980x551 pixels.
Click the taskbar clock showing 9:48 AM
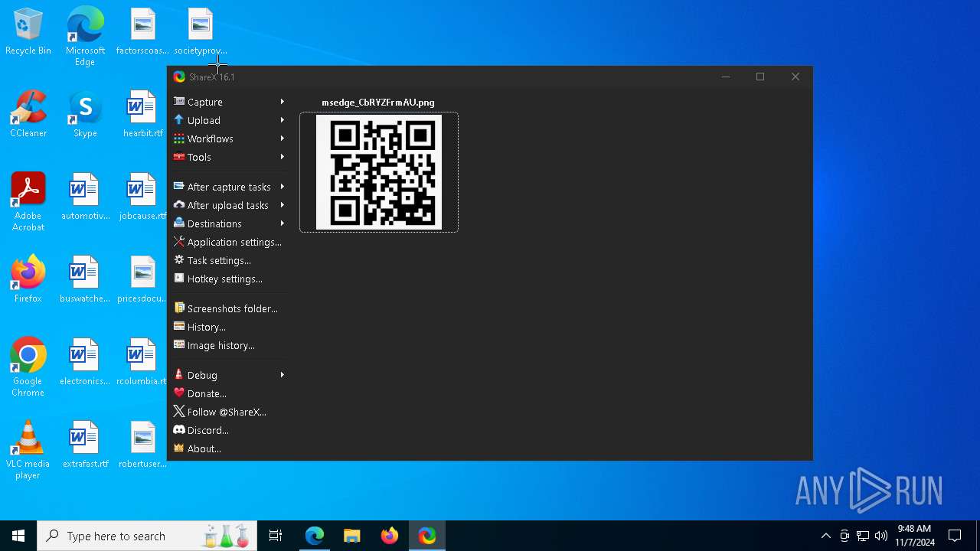click(x=915, y=536)
